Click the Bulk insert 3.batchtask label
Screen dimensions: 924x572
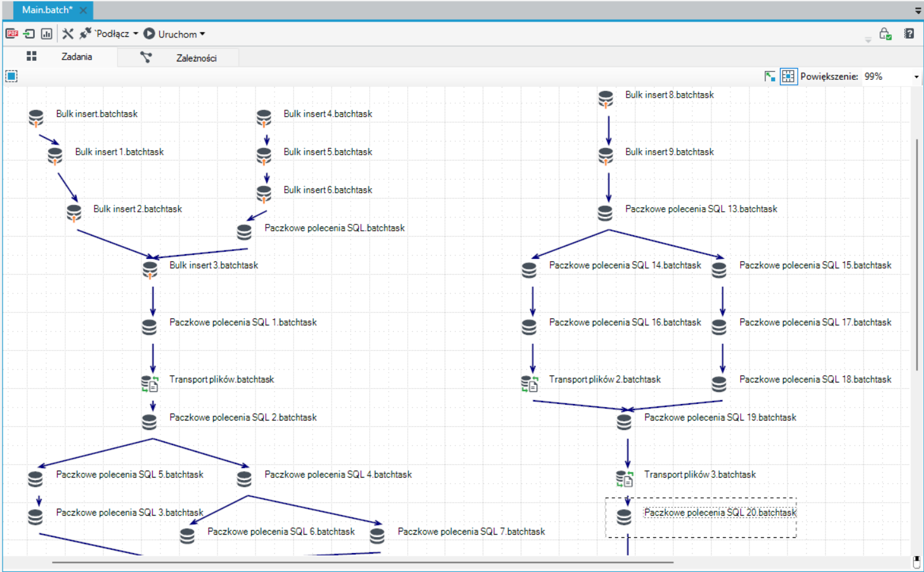tap(214, 265)
